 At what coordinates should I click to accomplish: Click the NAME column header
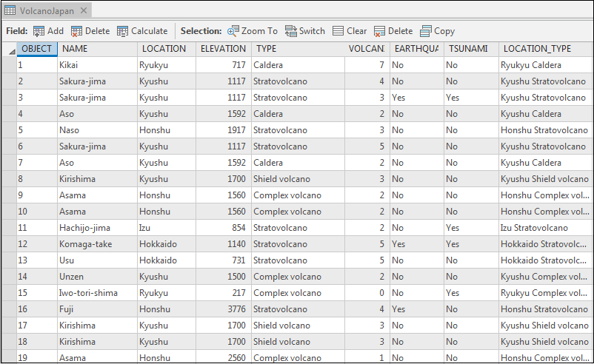click(x=97, y=49)
